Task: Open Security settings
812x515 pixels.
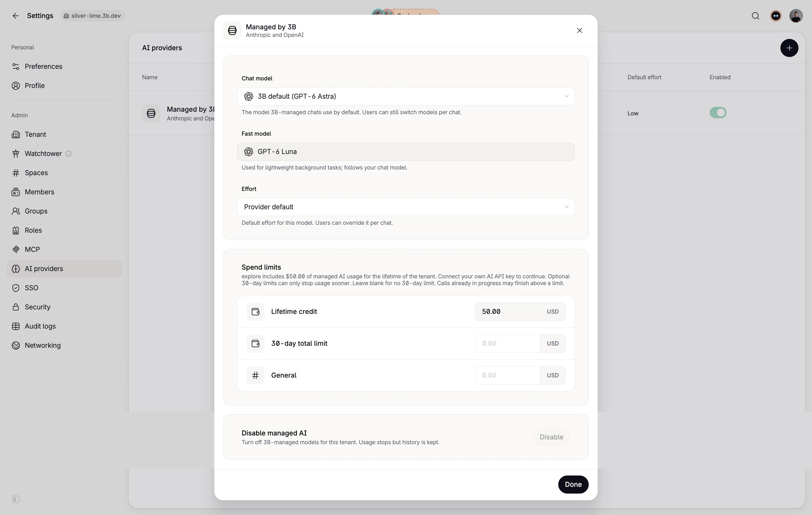Action: 64,307
